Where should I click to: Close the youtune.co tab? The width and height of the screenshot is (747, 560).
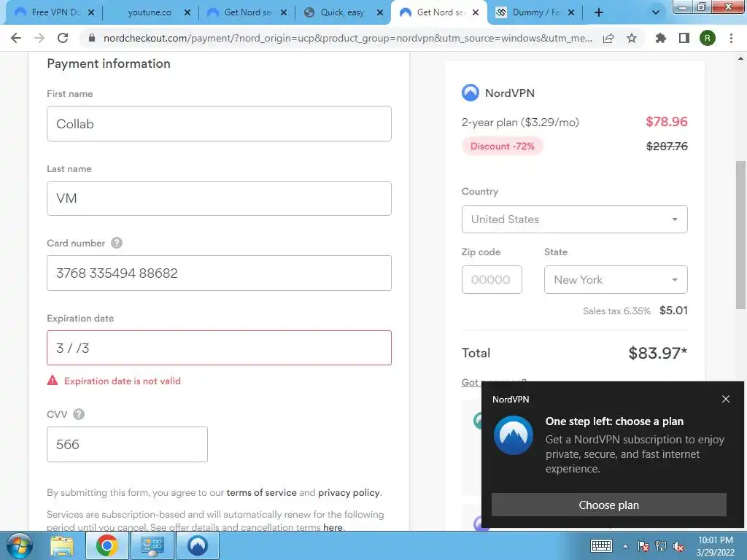tap(187, 12)
